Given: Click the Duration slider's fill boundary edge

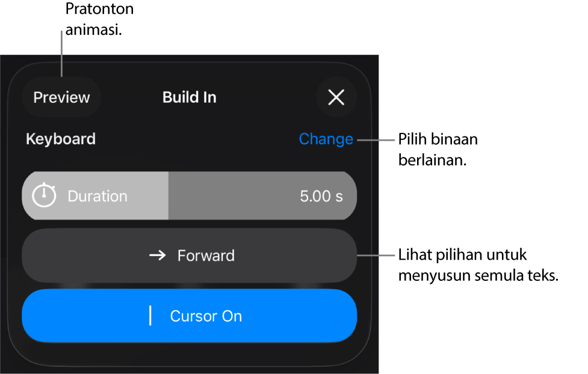Looking at the screenshot, I should coord(168,196).
